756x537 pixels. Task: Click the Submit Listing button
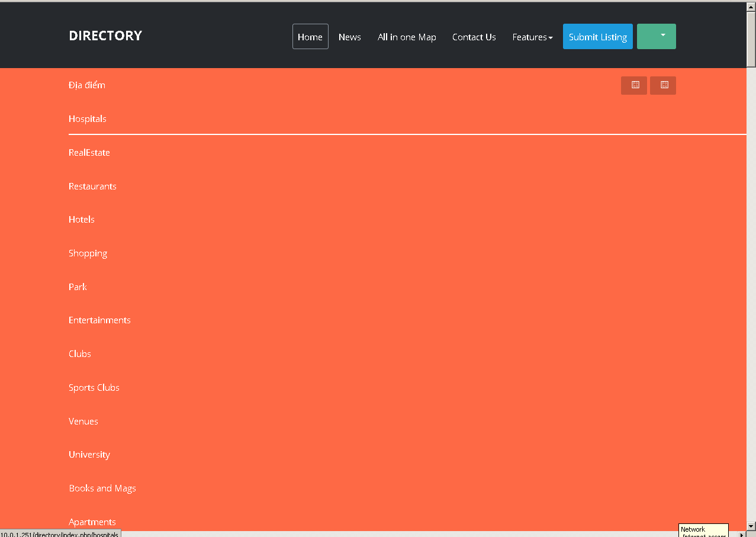point(597,36)
